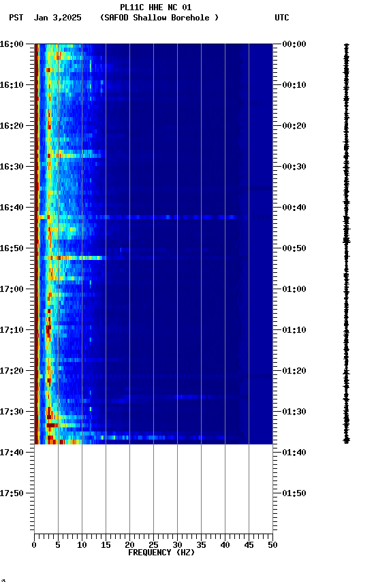Click the 25 Hz axis tick label
The width and height of the screenshot is (376, 588).
pyautogui.click(x=153, y=545)
